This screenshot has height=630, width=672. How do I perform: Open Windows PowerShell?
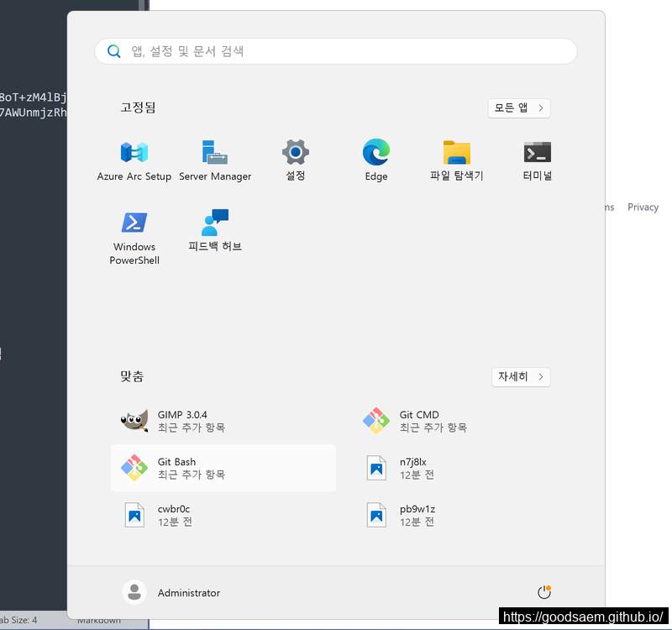134,238
